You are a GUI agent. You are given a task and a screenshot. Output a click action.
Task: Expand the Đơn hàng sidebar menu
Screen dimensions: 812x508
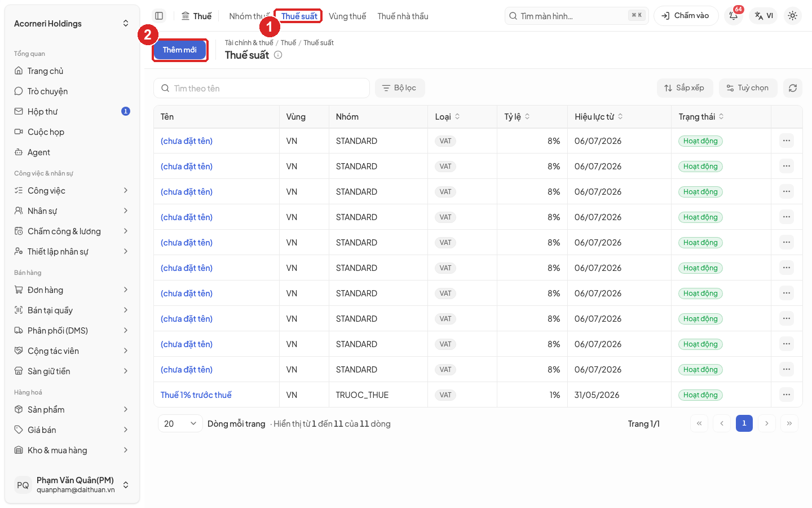[x=72, y=290]
